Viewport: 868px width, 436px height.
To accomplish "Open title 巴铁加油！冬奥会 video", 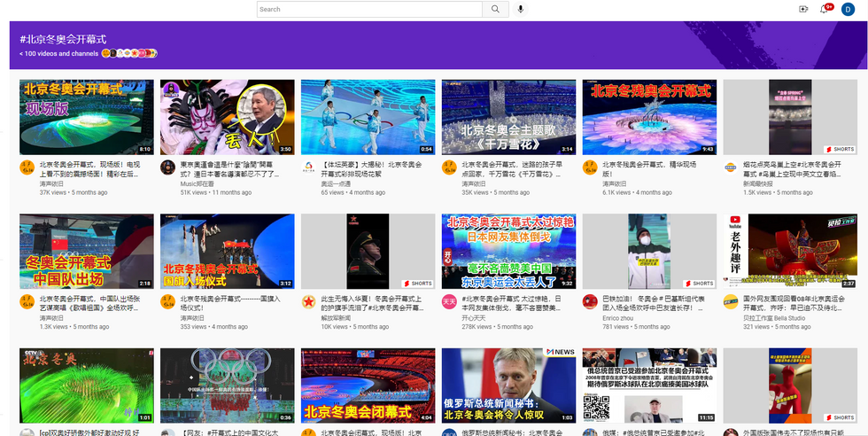I will pos(653,303).
